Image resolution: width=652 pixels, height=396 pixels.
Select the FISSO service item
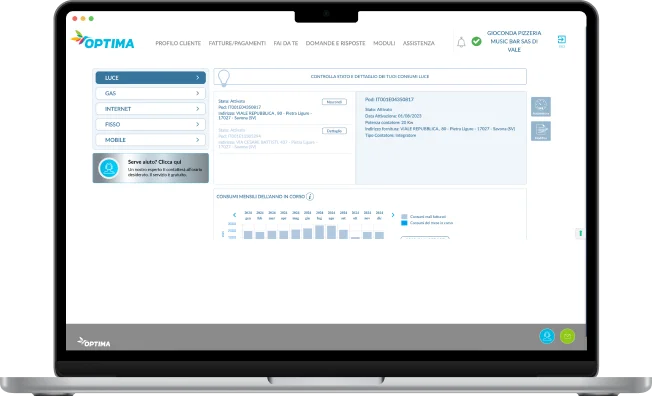coord(151,124)
